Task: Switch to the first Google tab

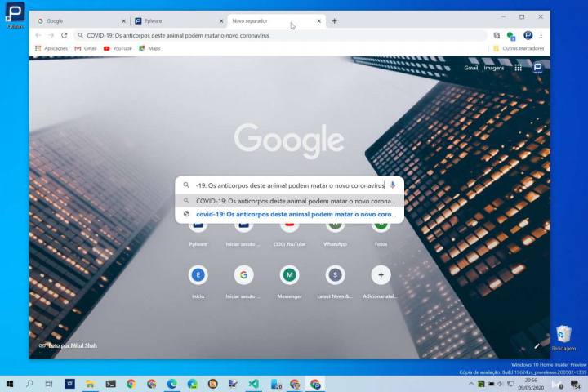Action: click(80, 20)
